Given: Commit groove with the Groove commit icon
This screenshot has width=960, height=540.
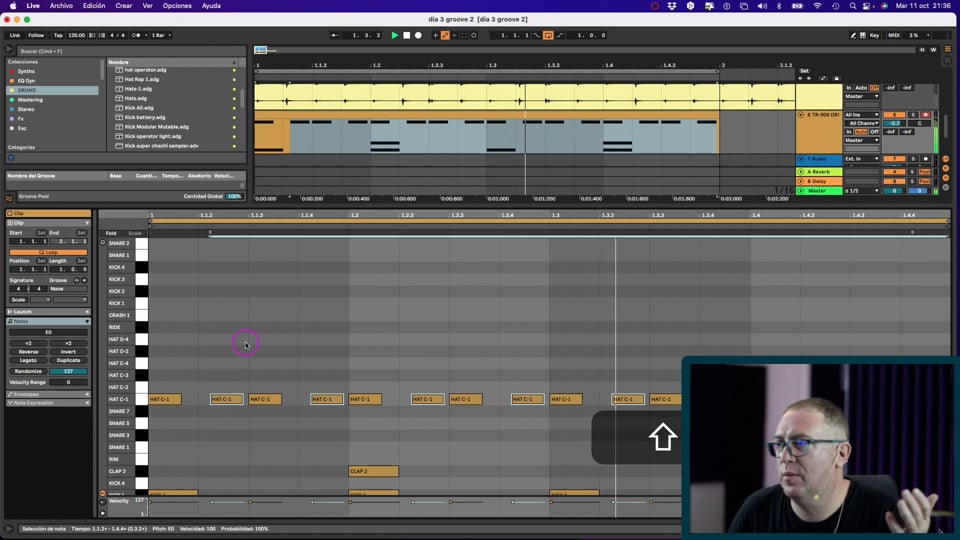Looking at the screenshot, I should pos(84,280).
